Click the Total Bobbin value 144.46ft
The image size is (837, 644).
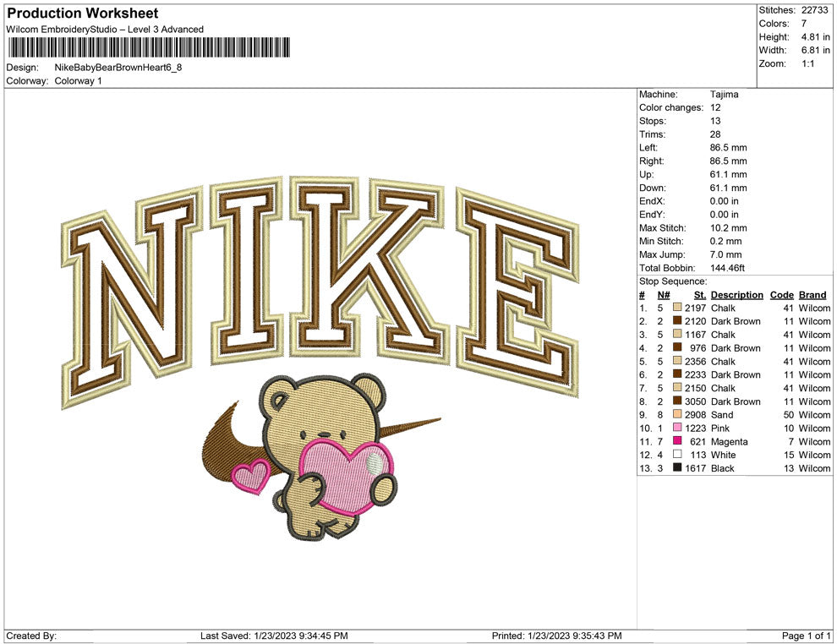(727, 268)
